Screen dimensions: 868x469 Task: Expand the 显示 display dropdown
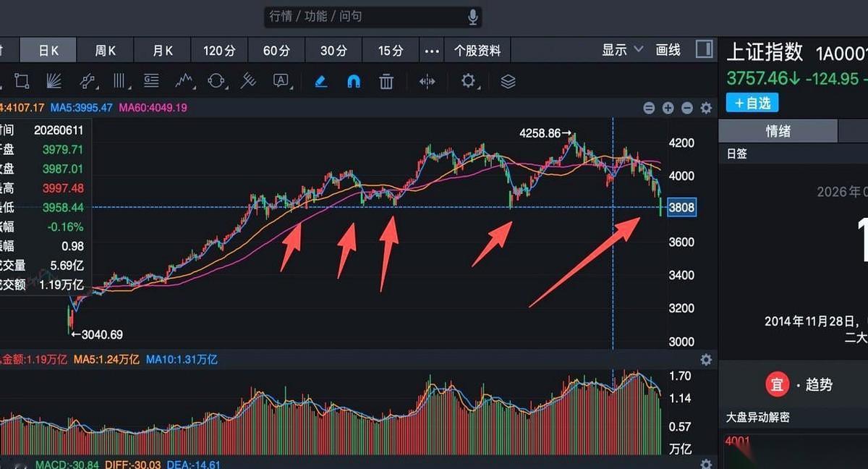coord(622,50)
